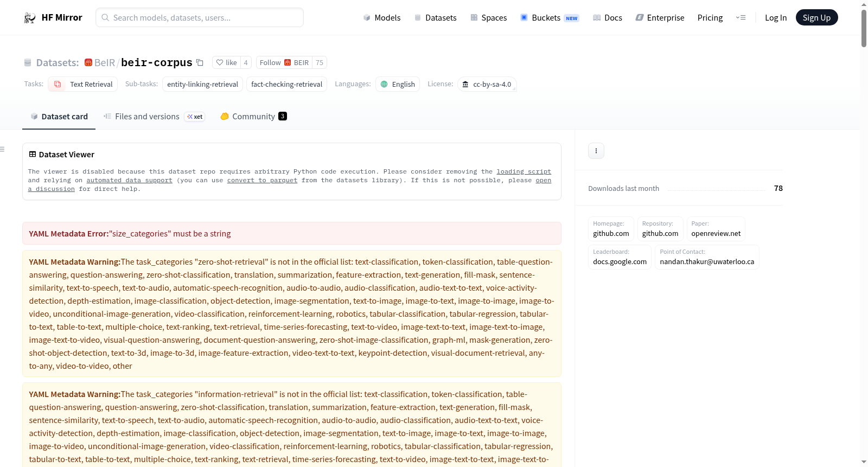868x467 pixels.
Task: Click the follower count 75
Action: pos(320,62)
